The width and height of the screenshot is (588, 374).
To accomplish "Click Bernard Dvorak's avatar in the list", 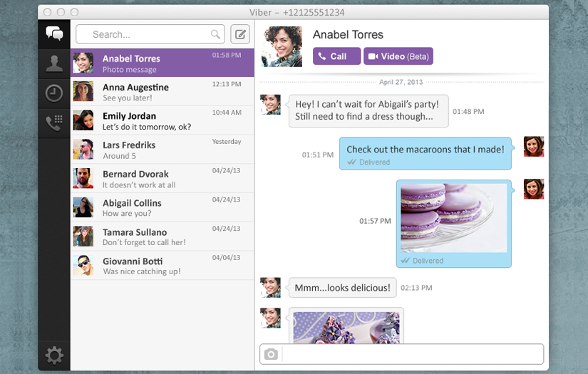I will (x=83, y=178).
